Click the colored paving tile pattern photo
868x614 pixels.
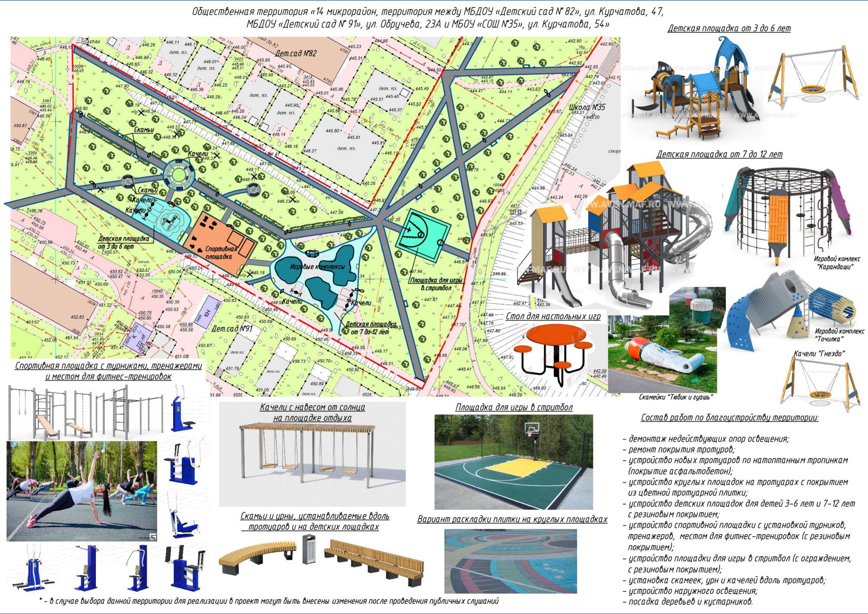[511, 561]
